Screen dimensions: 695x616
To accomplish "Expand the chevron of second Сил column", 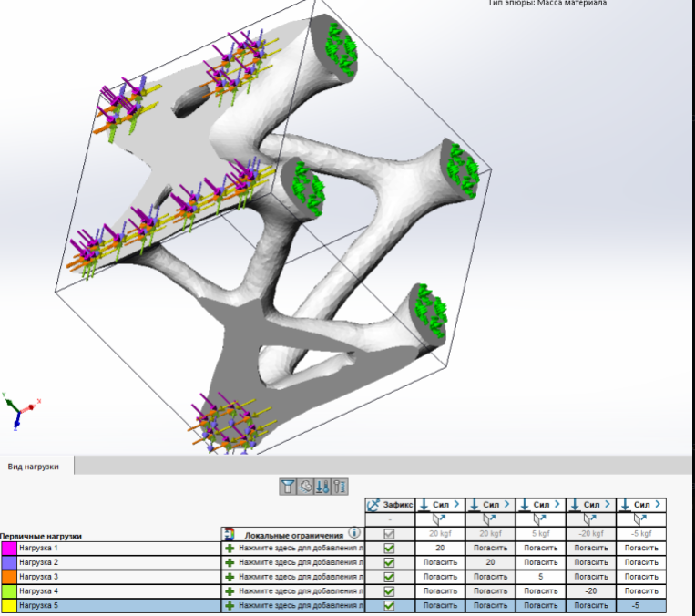I will pos(506,504).
